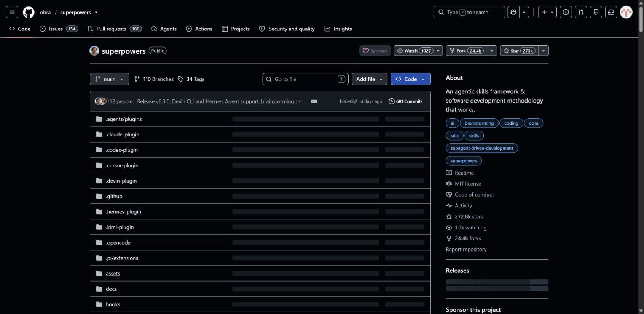Click folder icon for .agents/plugins
The image size is (644, 314).
point(99,119)
